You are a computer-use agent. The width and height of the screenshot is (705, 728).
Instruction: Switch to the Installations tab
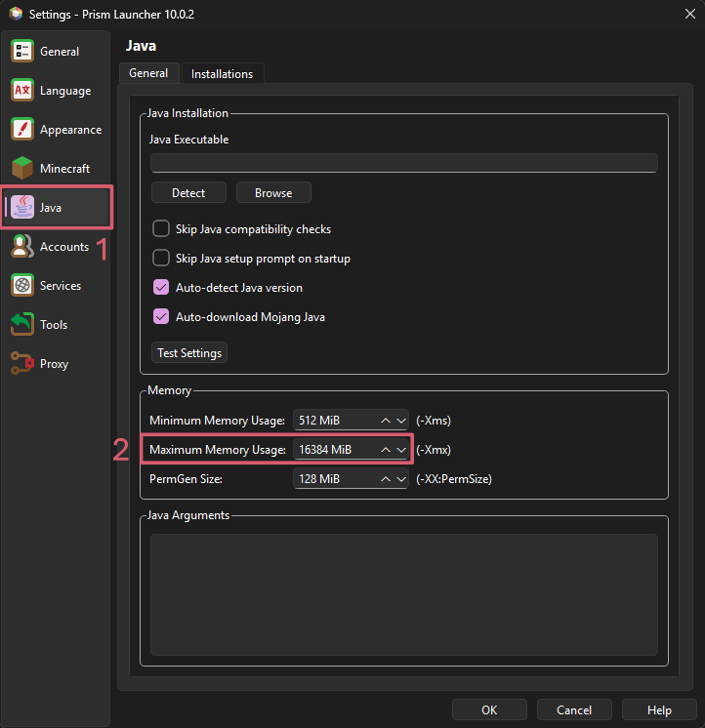[222, 74]
